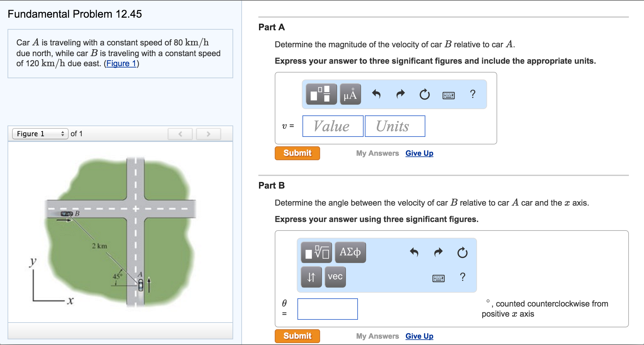The width and height of the screenshot is (644, 345).
Task: Open the µÅ units symbols button
Action: click(x=350, y=94)
